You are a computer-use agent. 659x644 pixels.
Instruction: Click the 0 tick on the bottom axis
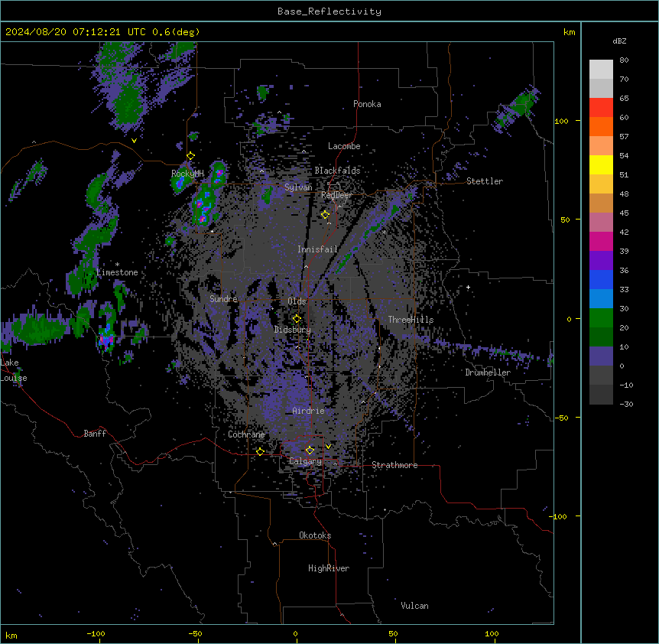tap(295, 633)
